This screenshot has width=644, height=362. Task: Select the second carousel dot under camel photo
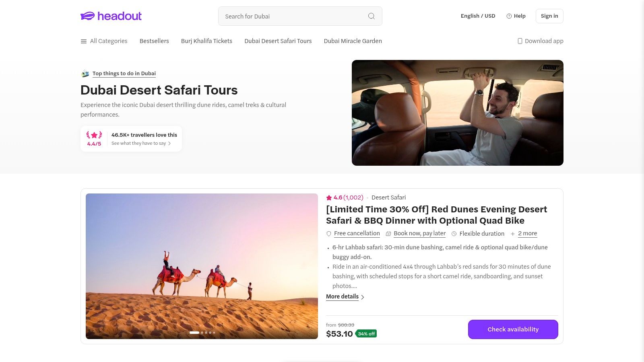click(202, 333)
